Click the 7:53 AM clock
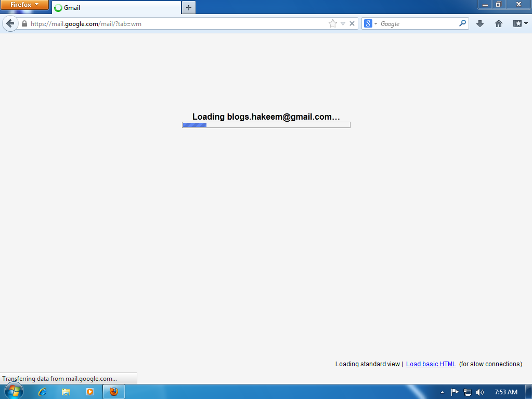Viewport: 532px width, 399px height. tap(506, 392)
